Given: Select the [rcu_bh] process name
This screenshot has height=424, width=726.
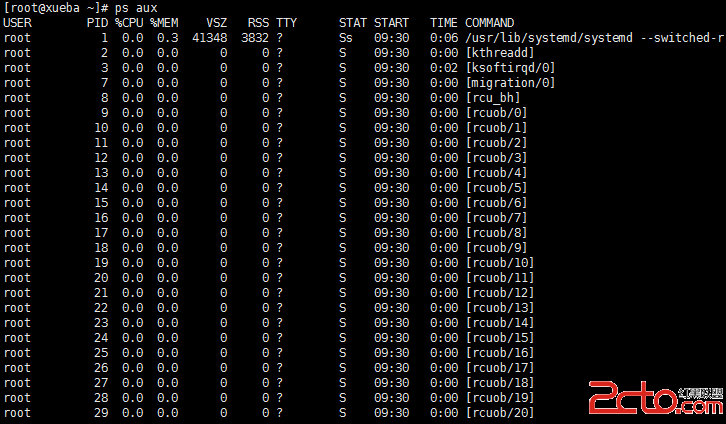Looking at the screenshot, I should (493, 98).
